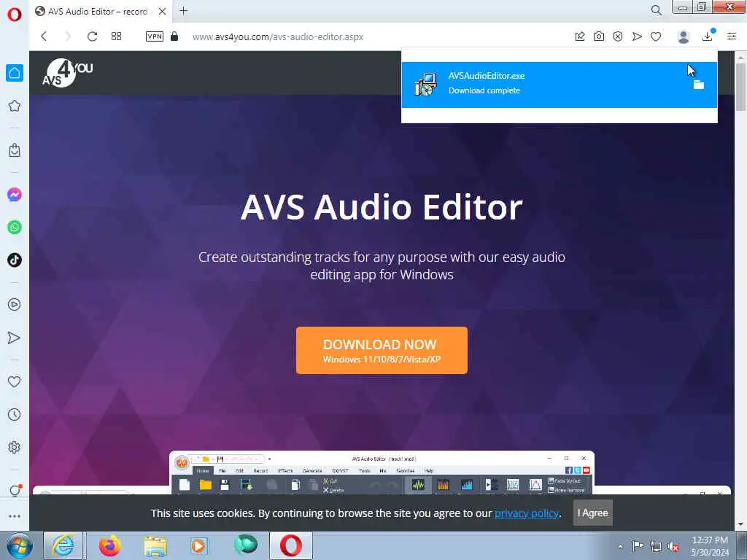Screen dimensions: 747x560
Task: Open Player icon in sidebar
Action: (x=15, y=304)
